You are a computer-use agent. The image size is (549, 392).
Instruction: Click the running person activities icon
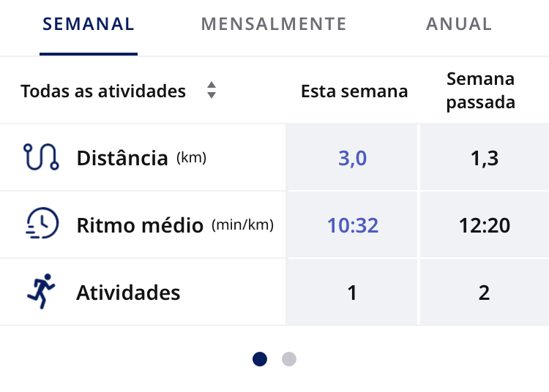pyautogui.click(x=41, y=291)
